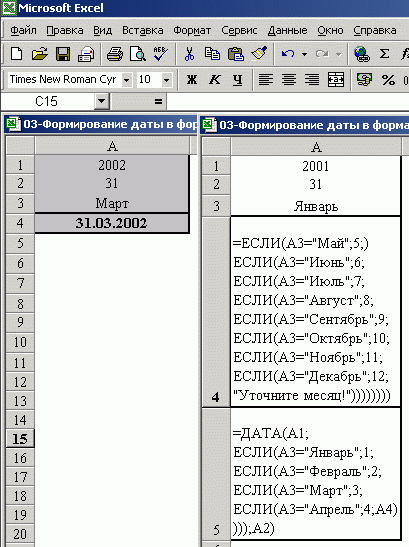Select cell with 2002 in left window

pyautogui.click(x=112, y=165)
